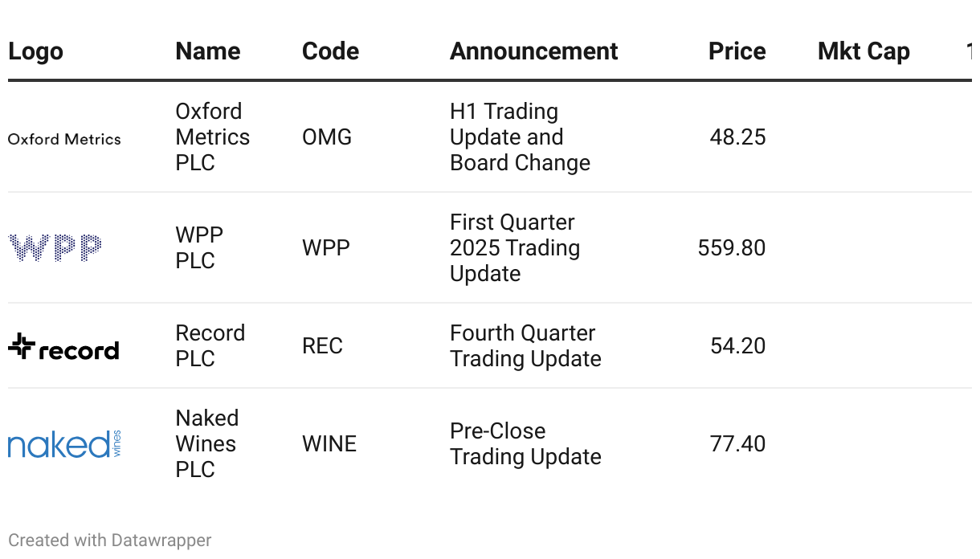Image resolution: width=980 pixels, height=559 pixels.
Task: Click the WPP dotted logo
Action: pos(55,247)
